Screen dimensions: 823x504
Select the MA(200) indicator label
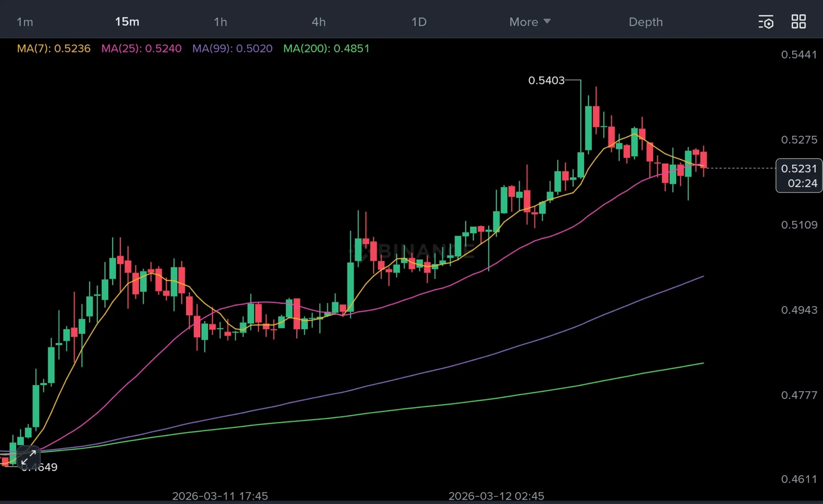(x=326, y=49)
